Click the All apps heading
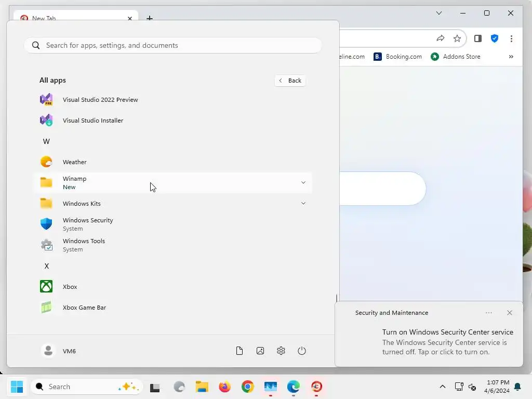The image size is (532, 399). [52, 81]
